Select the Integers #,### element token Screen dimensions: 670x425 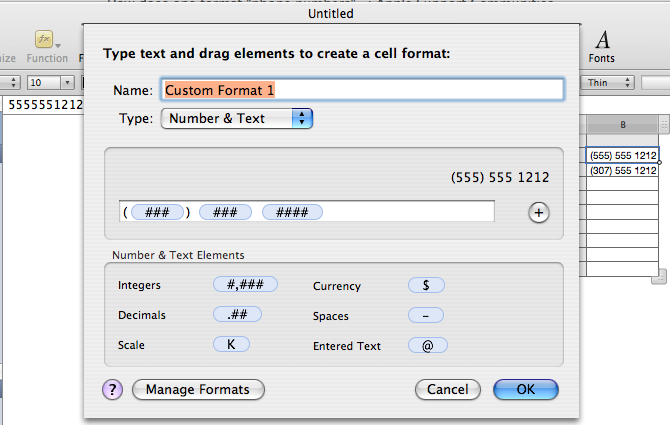point(245,285)
